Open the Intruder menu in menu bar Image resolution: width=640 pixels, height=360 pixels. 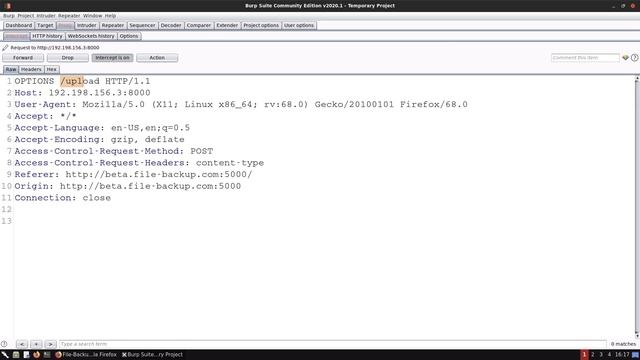tap(46, 16)
